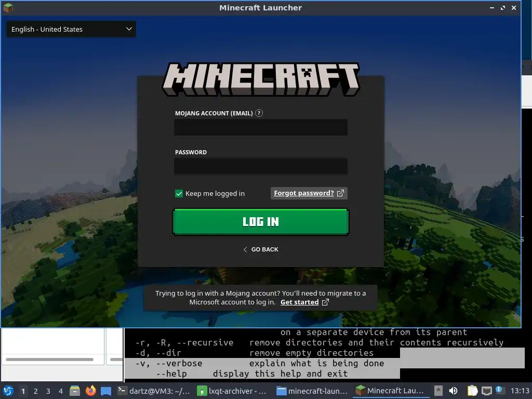This screenshot has height=399, width=532.
Task: Click the external link icon beside Forgot password
Action: (x=340, y=193)
